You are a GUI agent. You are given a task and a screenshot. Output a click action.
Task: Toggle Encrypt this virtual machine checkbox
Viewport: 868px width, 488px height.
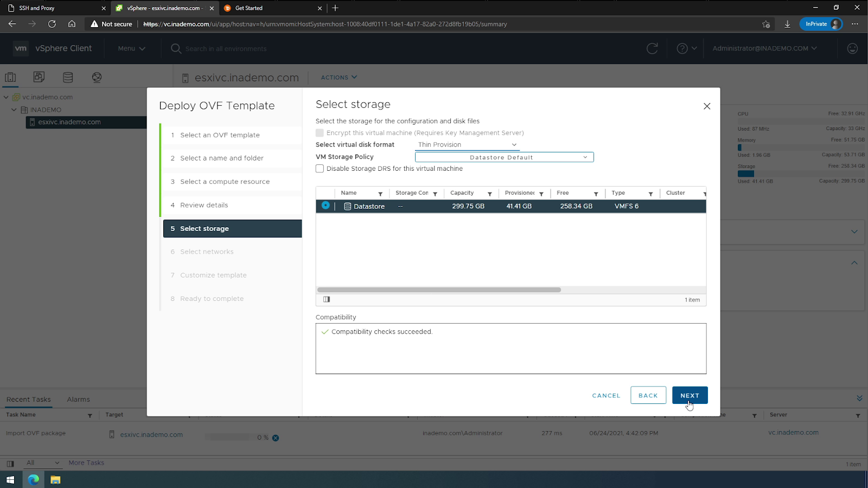[x=320, y=133]
